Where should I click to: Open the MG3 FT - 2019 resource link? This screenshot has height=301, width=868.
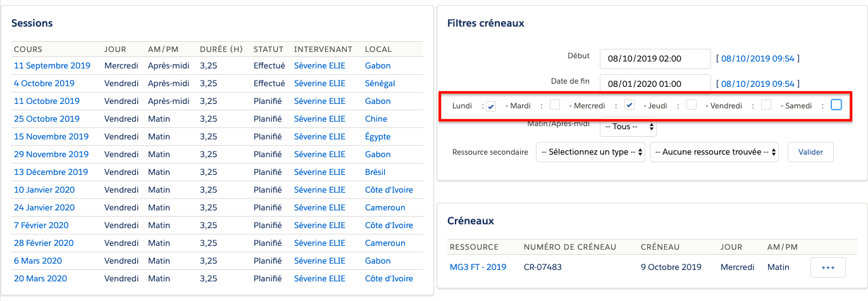[478, 267]
